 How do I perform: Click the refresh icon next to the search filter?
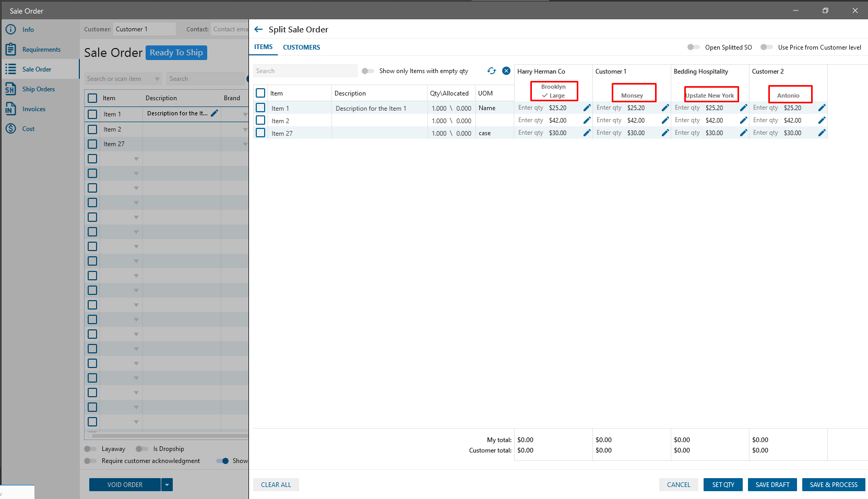tap(492, 71)
